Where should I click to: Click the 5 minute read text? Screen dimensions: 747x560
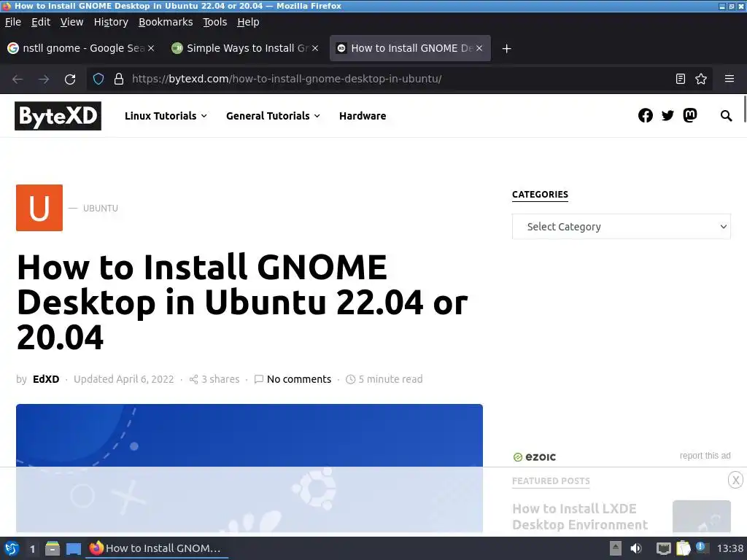point(390,379)
